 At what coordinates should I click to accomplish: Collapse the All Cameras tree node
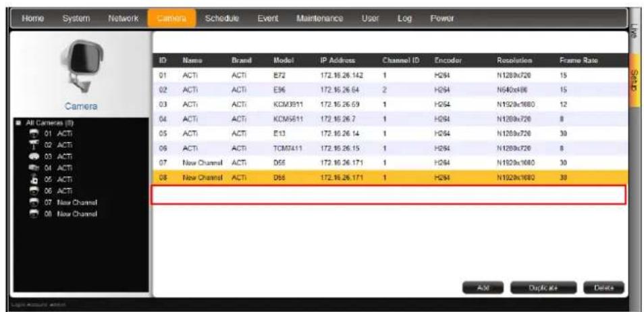[x=18, y=124]
